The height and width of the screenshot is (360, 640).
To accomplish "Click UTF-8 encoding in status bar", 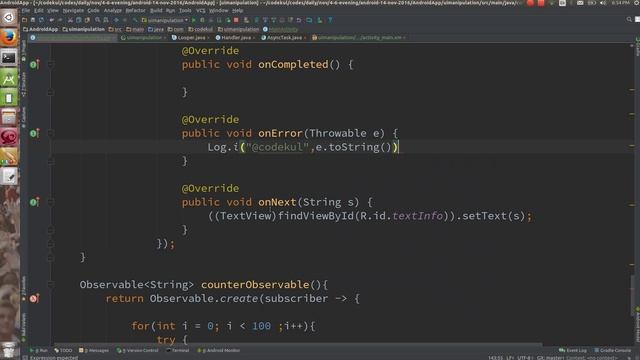I will click(x=524, y=358).
